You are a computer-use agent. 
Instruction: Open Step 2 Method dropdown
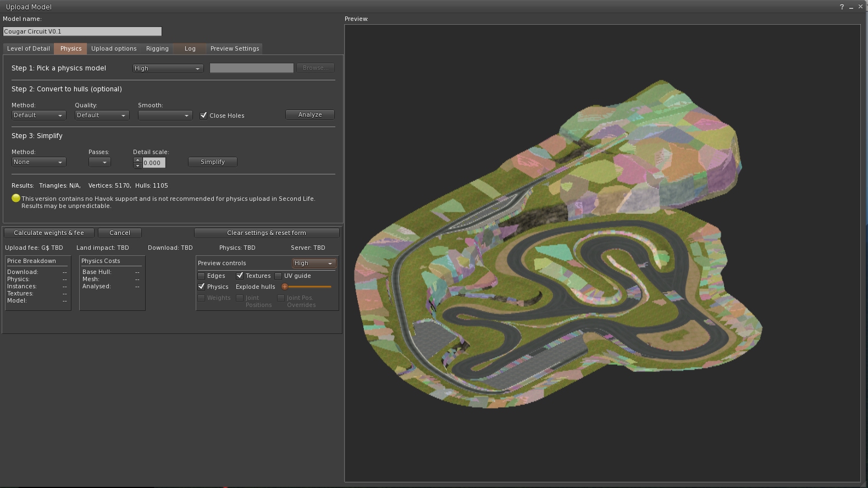click(38, 115)
